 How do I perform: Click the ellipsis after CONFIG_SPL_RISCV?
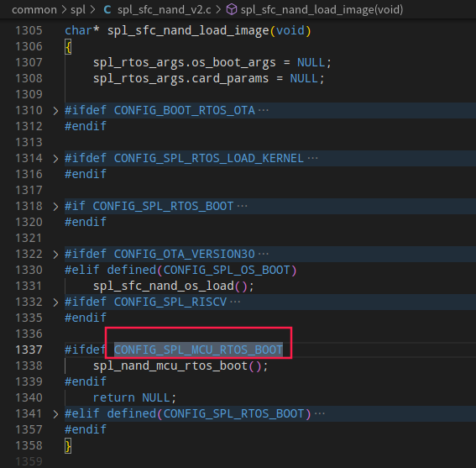click(x=235, y=302)
